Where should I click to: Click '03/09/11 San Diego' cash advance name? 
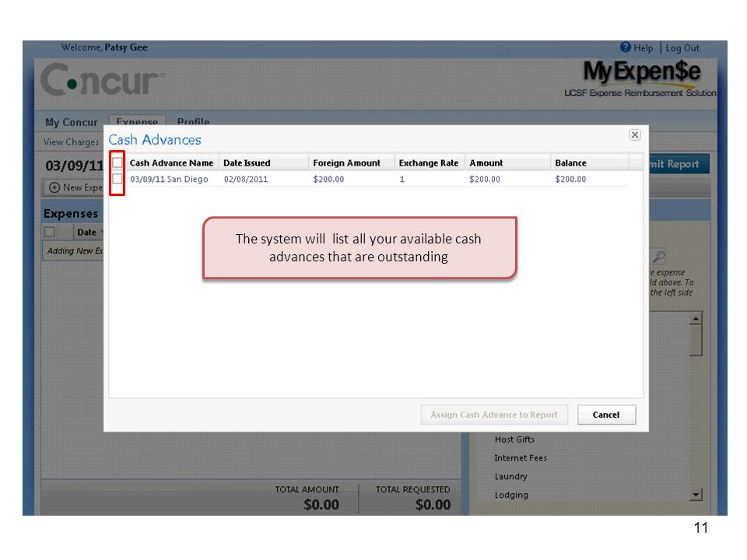[169, 179]
